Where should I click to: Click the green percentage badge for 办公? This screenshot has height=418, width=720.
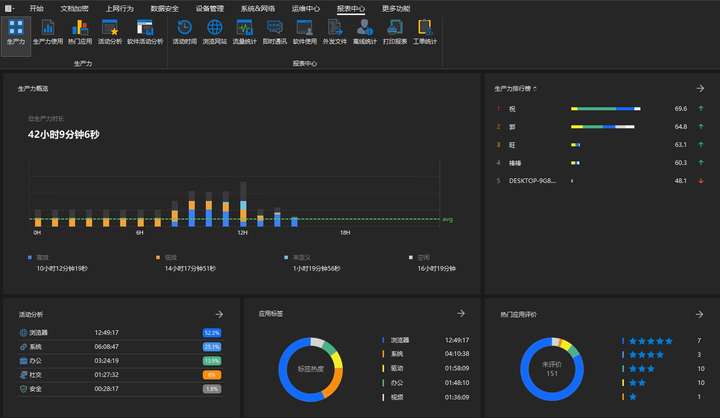212,361
